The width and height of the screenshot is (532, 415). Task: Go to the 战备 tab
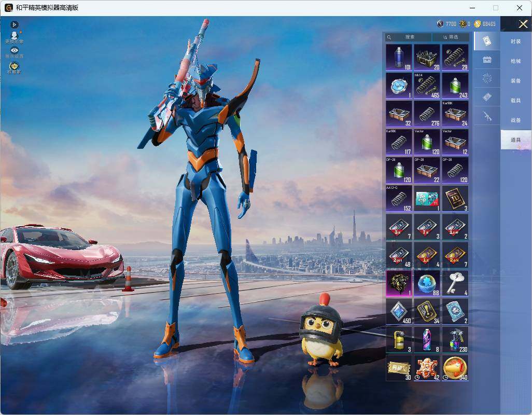[x=516, y=120]
